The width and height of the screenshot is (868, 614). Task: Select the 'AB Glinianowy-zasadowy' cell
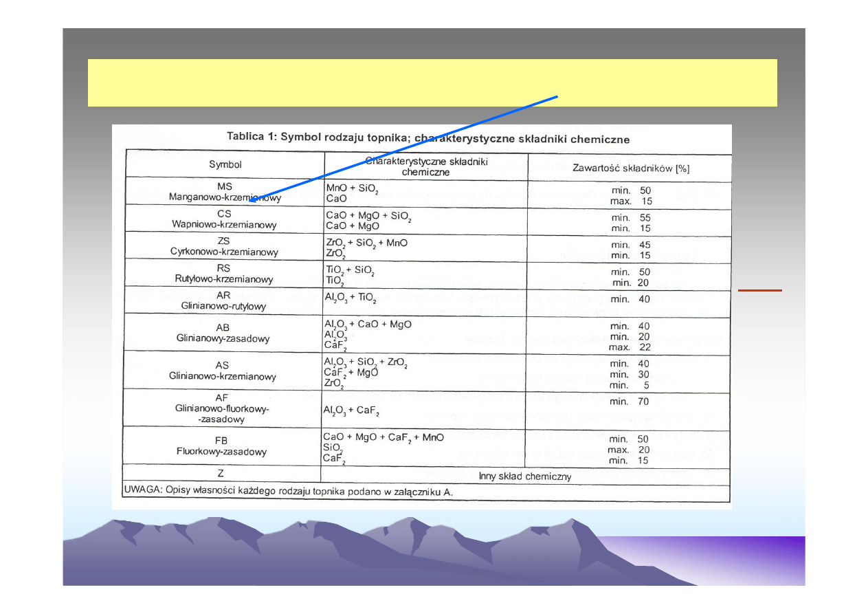[x=224, y=333]
